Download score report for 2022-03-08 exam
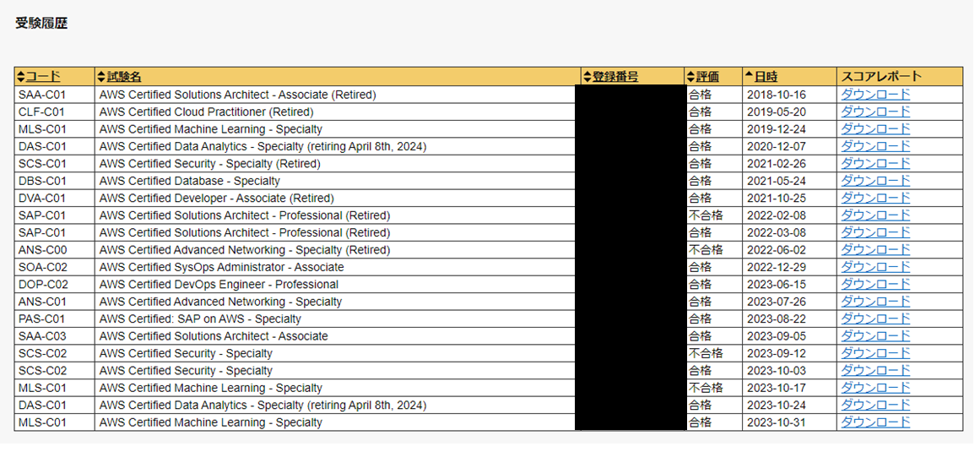 pyautogui.click(x=875, y=232)
